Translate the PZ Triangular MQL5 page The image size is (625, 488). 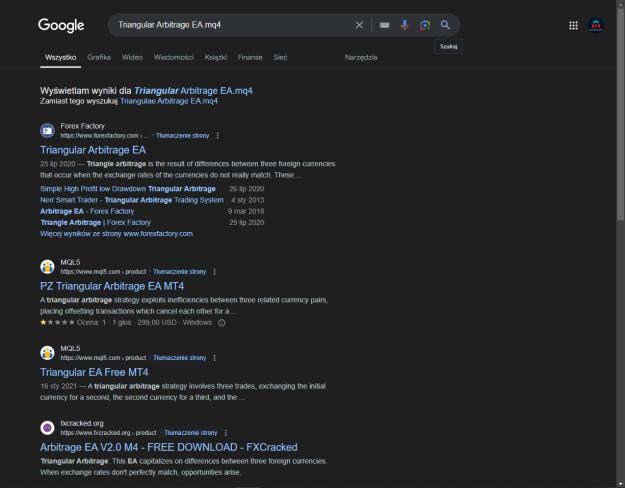click(x=179, y=272)
